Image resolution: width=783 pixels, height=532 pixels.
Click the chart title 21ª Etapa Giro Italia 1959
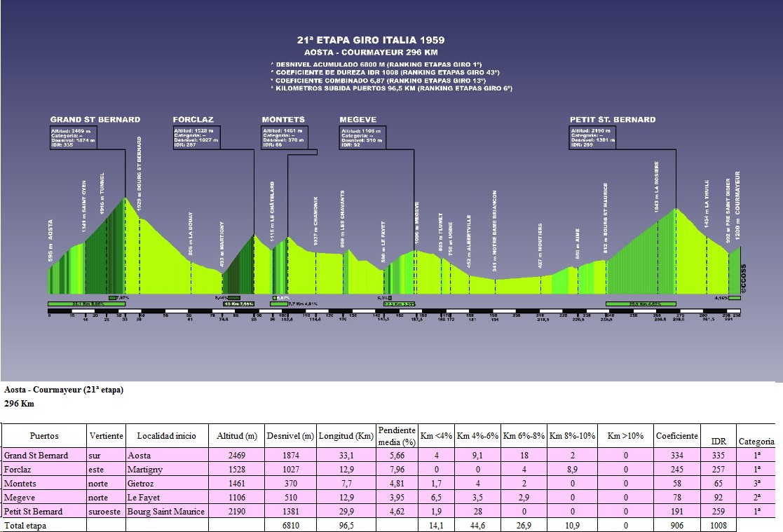(371, 40)
